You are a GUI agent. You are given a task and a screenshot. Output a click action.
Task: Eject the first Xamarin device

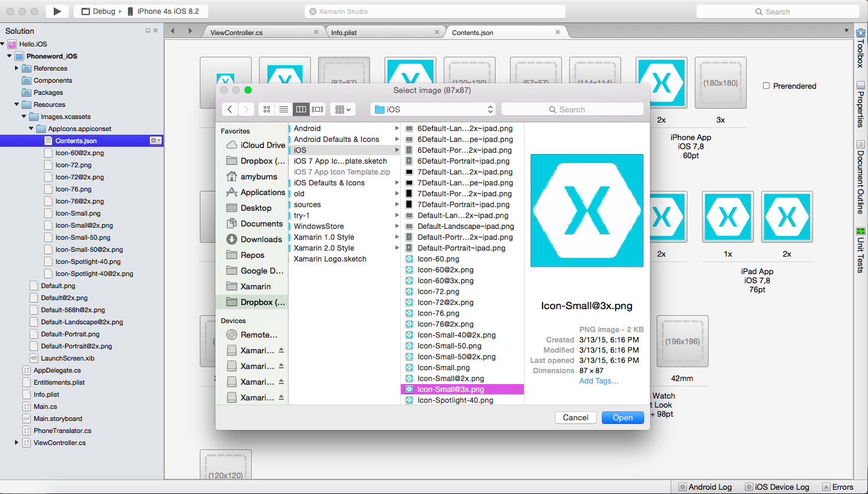pos(281,350)
